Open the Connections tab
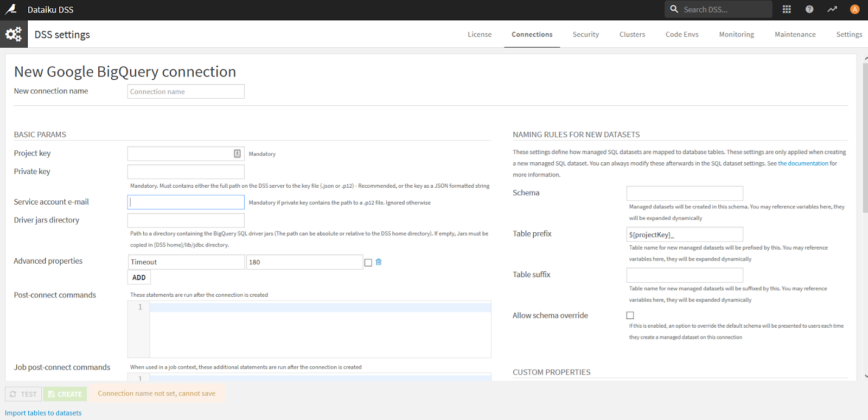 coord(532,34)
